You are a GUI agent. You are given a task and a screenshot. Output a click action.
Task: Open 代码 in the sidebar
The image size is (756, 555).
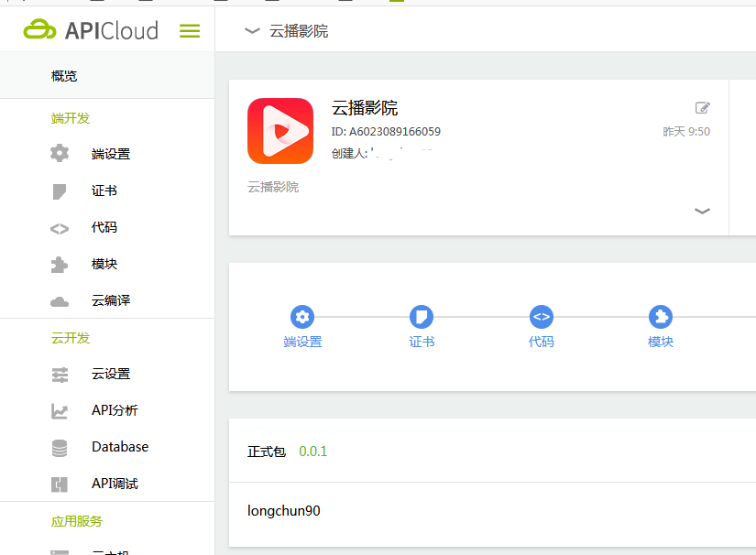click(104, 227)
